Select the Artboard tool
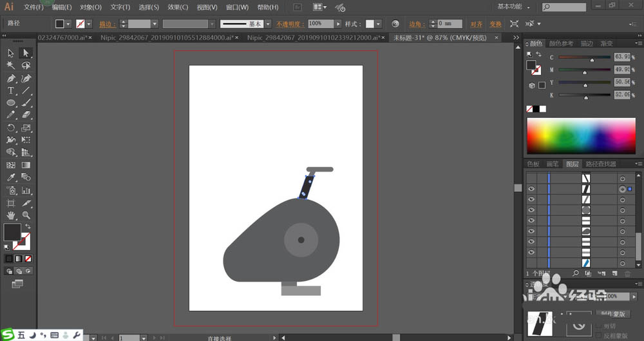This screenshot has width=644, height=341. coord(11,203)
